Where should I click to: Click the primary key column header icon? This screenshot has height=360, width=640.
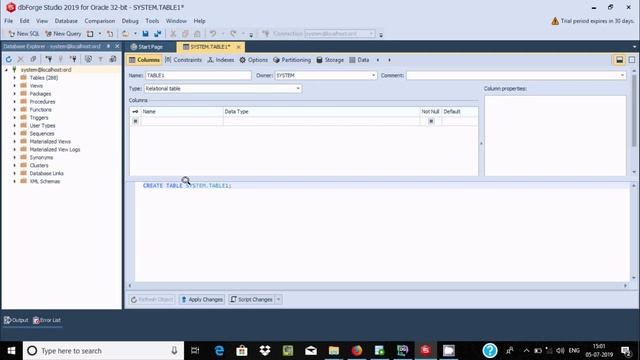[135, 111]
